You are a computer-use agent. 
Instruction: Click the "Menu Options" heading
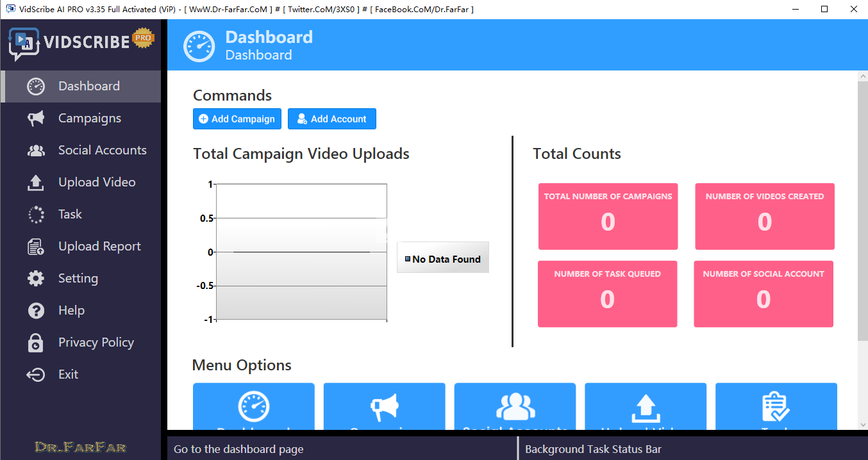[242, 365]
